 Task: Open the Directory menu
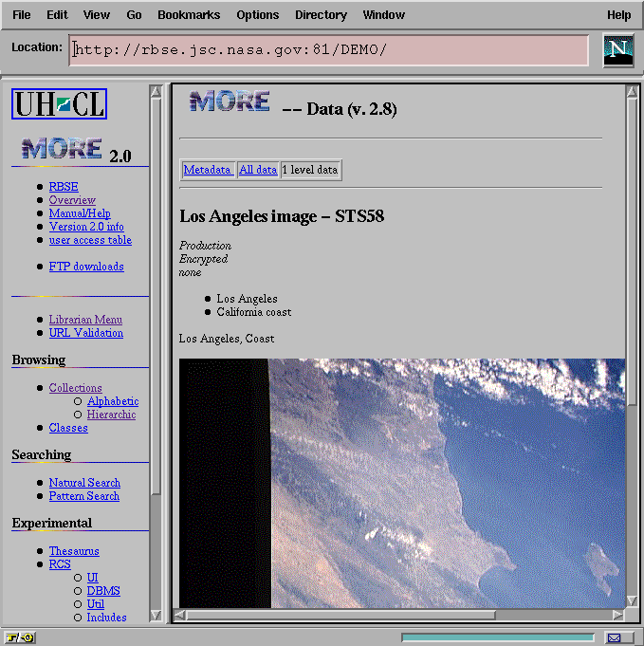[x=321, y=15]
